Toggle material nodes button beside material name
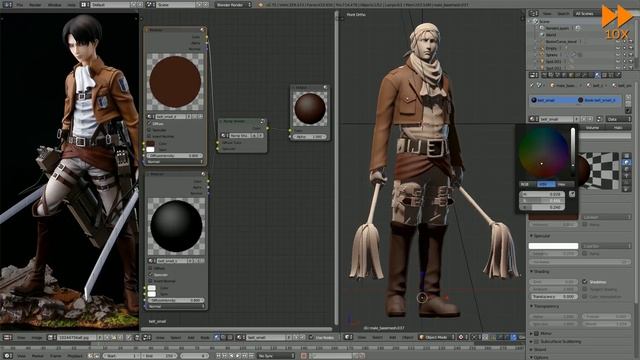 coord(599,119)
